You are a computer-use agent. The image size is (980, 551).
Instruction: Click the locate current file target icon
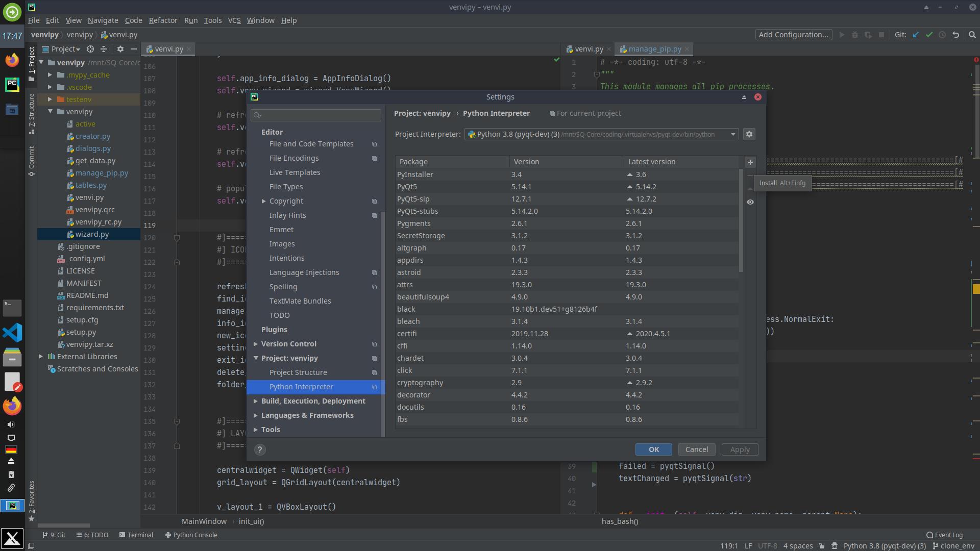pyautogui.click(x=90, y=49)
